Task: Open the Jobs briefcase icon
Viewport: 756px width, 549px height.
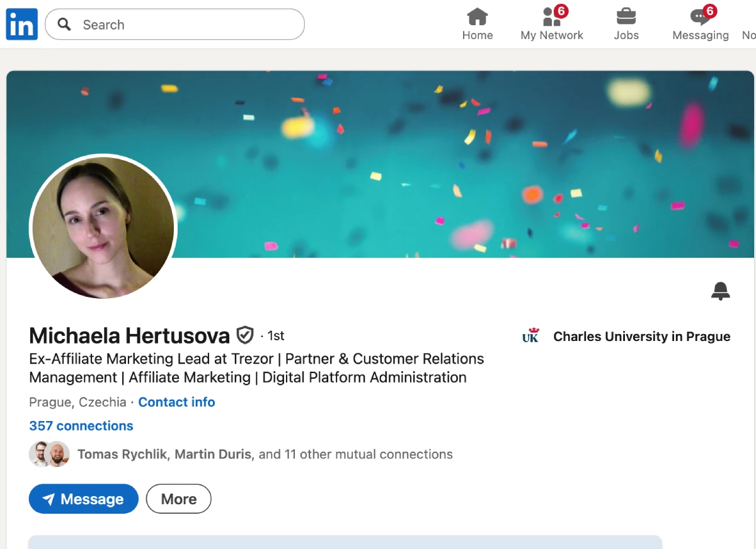Action: pos(626,16)
